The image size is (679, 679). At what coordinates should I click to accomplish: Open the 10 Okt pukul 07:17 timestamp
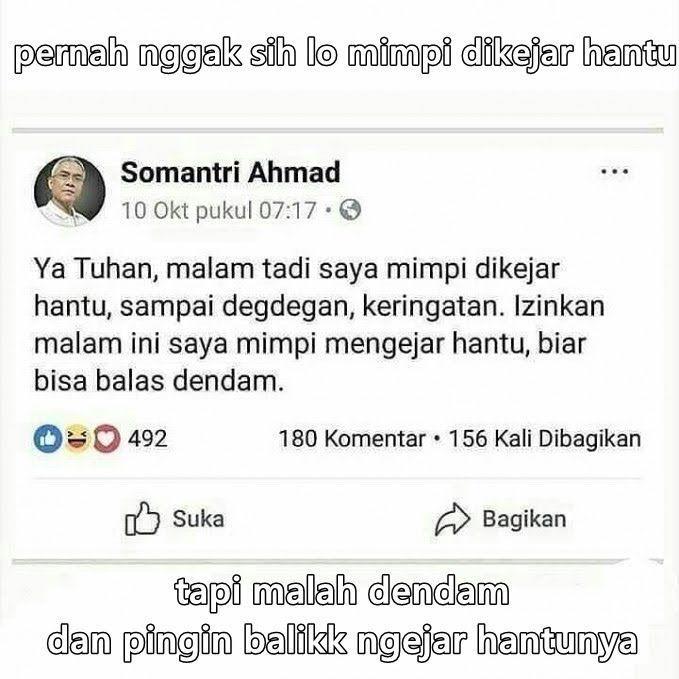(x=219, y=211)
